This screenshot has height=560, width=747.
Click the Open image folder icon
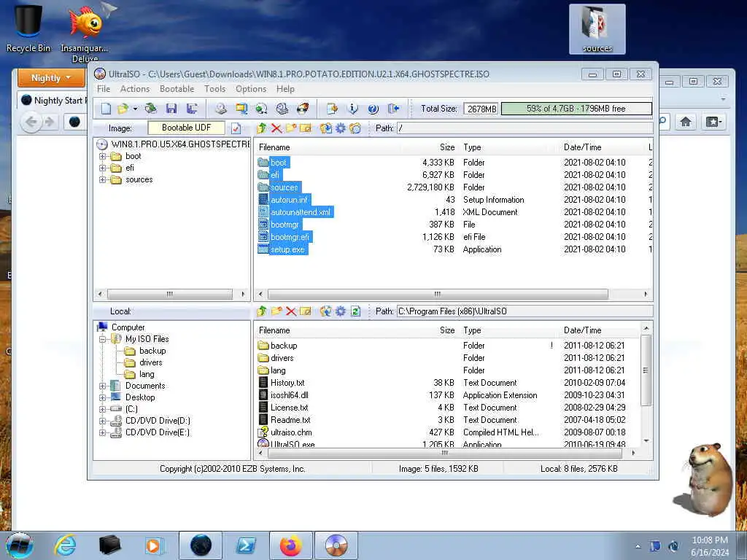[x=123, y=109]
